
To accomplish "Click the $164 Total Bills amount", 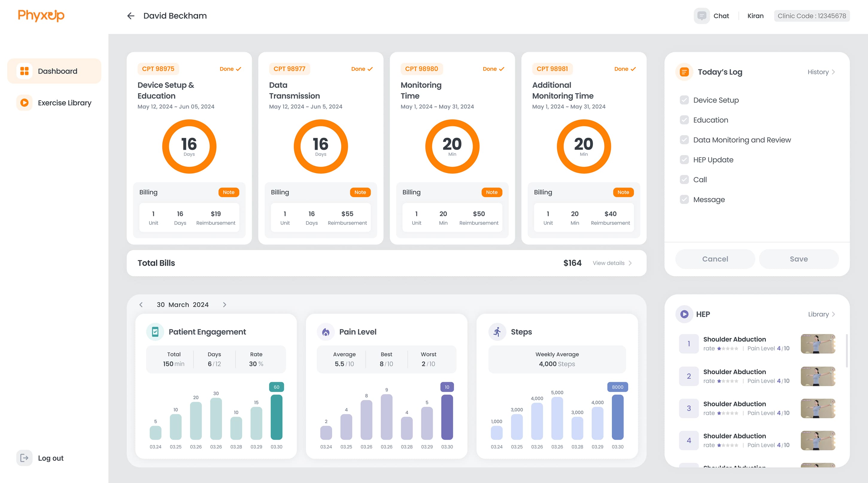I will click(572, 263).
